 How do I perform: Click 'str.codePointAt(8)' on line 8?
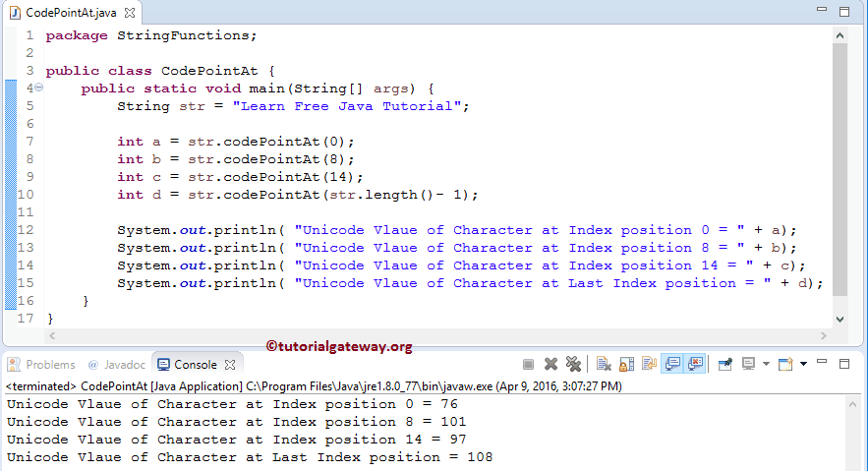click(x=266, y=159)
